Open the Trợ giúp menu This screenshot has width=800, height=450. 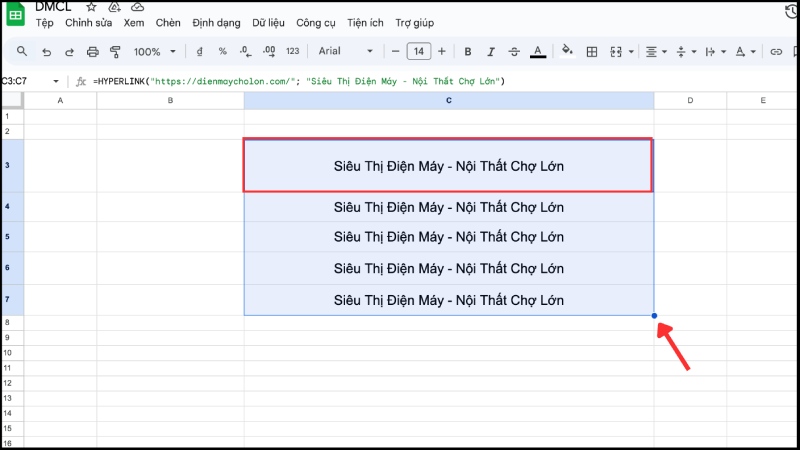(414, 23)
